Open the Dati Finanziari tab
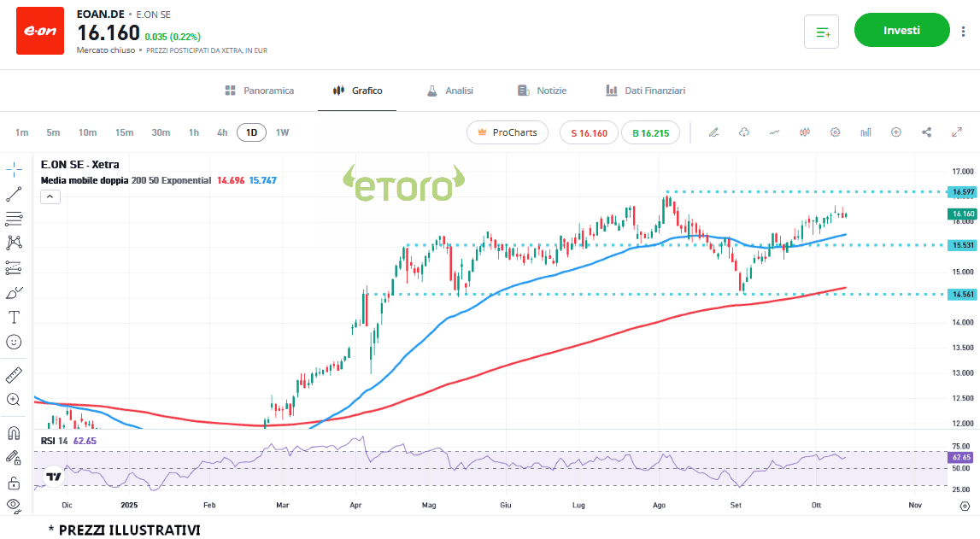 [x=645, y=91]
